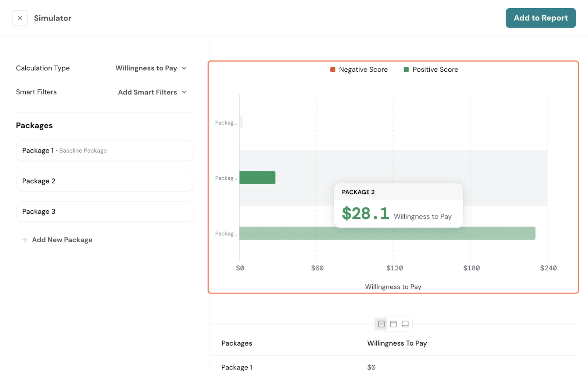Click the plus icon beside Add New Package
588x371 pixels.
pyautogui.click(x=25, y=240)
